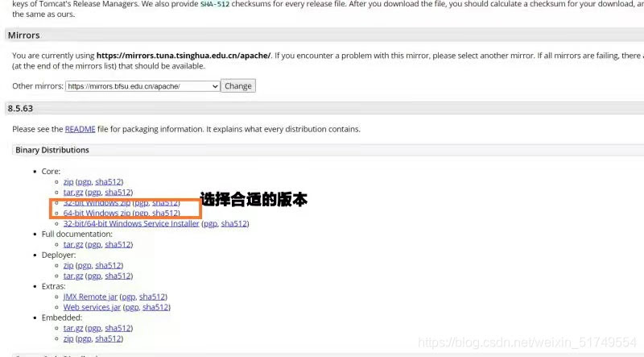Image resolution: width=644 pixels, height=357 pixels.
Task: Click the bold tsinghua mirror URL text
Action: tap(184, 56)
